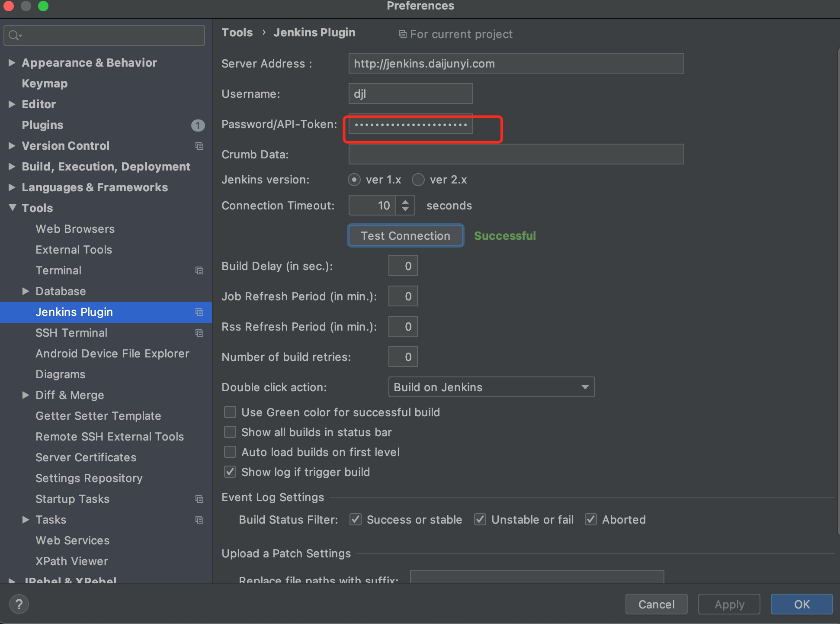Click the Build Delay value field
The width and height of the screenshot is (840, 624).
[x=403, y=266]
